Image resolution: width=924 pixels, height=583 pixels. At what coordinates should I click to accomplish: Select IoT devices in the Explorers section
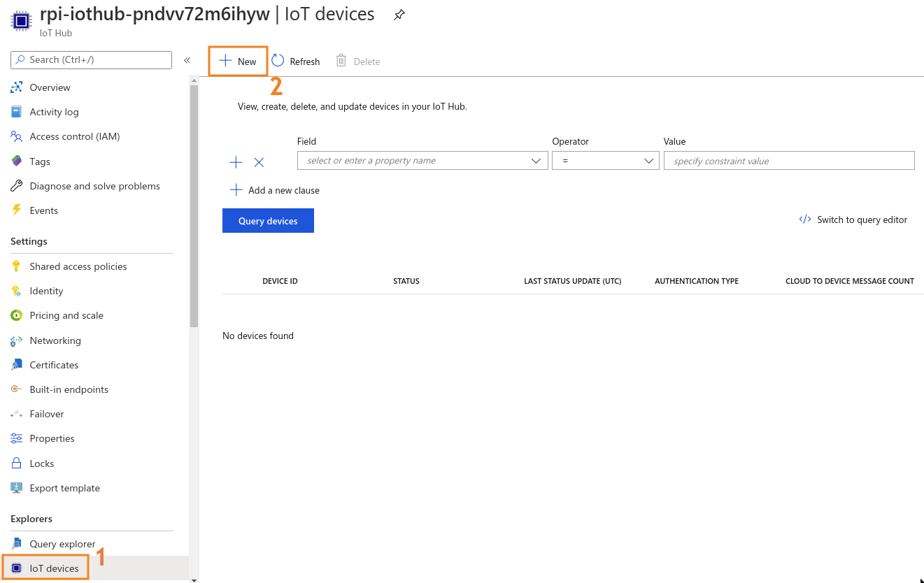pos(54,568)
